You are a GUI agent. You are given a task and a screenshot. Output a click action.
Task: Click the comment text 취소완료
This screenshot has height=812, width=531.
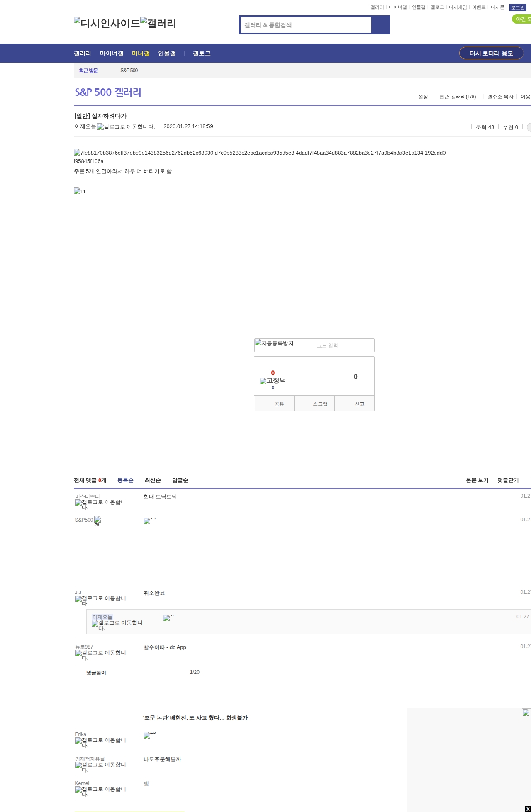tap(154, 593)
